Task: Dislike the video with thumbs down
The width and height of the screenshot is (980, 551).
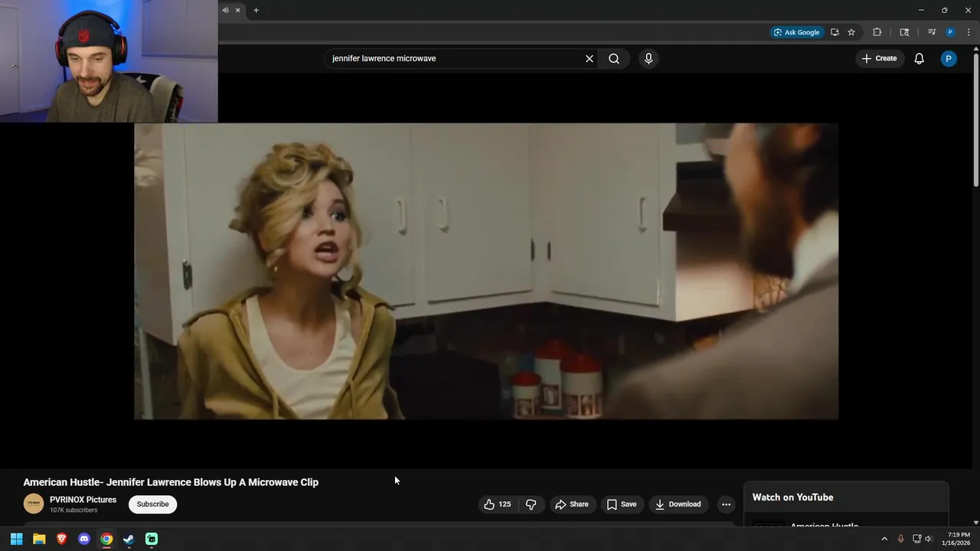Action: pos(531,504)
